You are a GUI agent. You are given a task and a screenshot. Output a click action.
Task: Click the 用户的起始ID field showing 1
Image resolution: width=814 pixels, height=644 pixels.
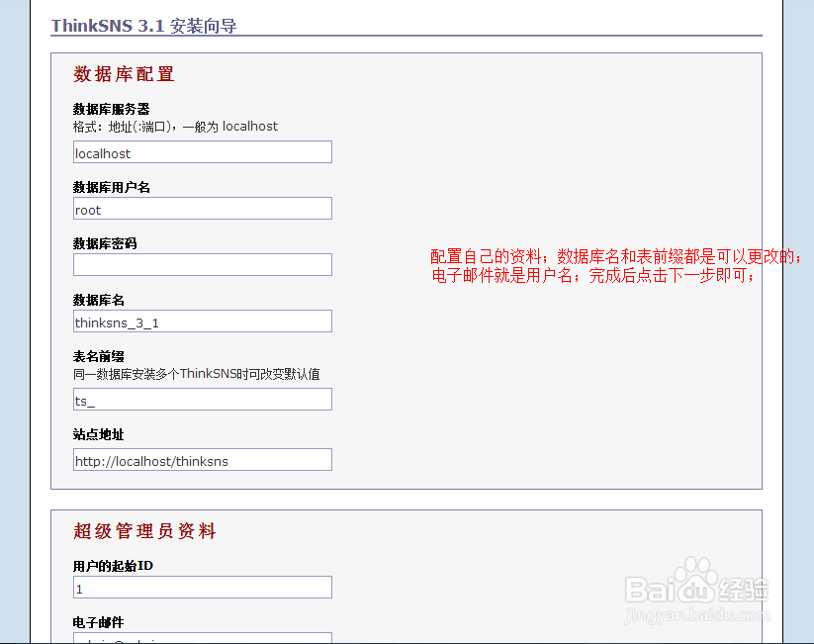pos(202,587)
